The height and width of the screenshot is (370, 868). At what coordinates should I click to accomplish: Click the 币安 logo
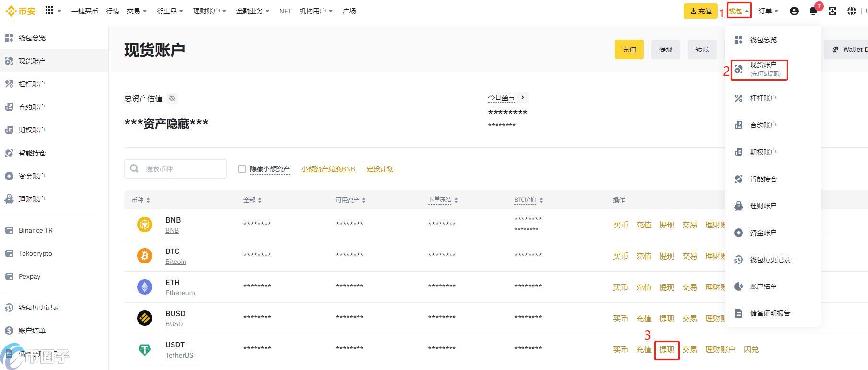(x=21, y=11)
